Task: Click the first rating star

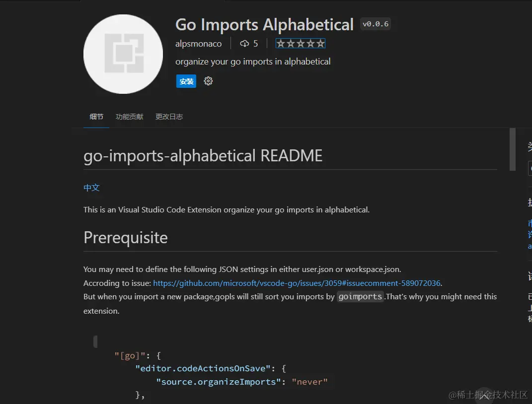Action: [x=281, y=44]
